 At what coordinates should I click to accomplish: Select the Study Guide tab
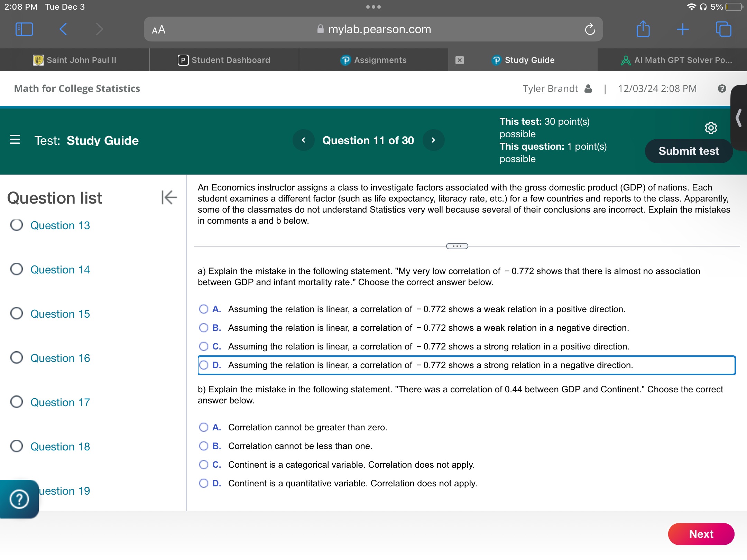[x=523, y=60]
